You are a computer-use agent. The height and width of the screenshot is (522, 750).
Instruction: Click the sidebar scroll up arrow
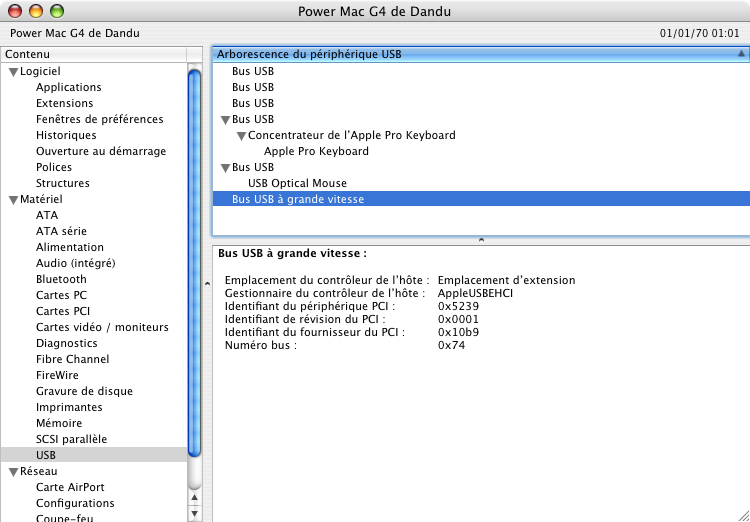click(x=194, y=498)
